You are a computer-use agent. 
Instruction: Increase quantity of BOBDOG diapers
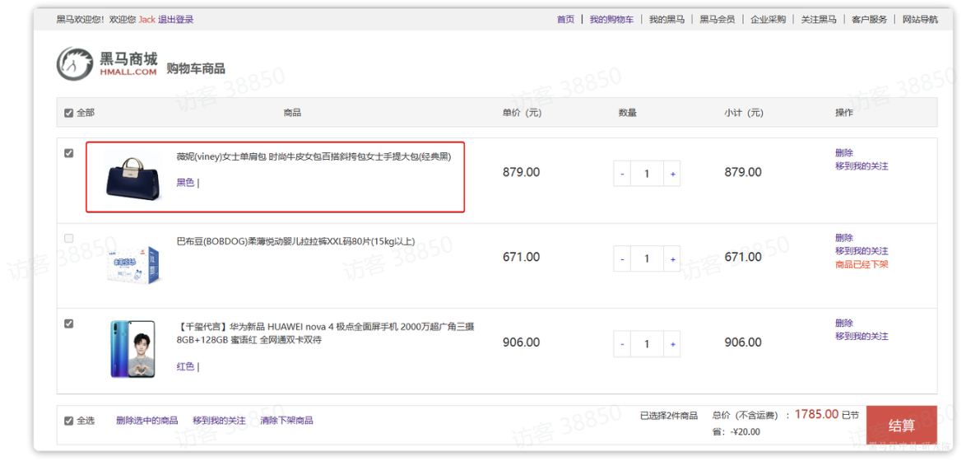(x=672, y=259)
